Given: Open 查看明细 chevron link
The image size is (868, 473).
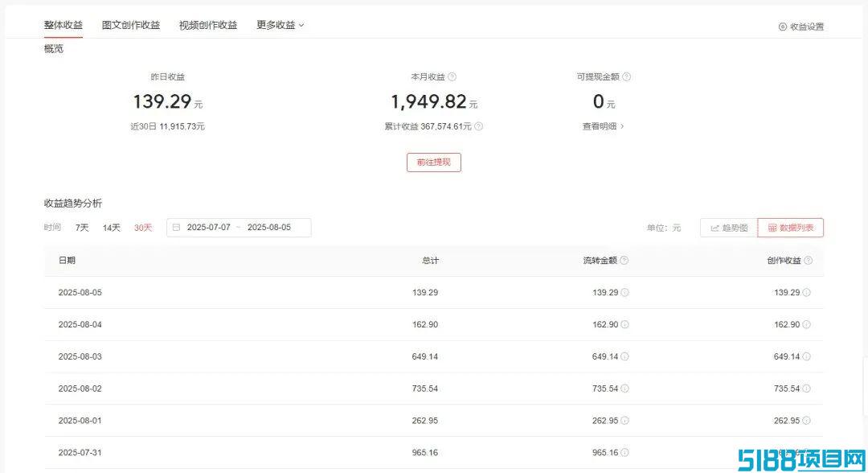Looking at the screenshot, I should [603, 126].
